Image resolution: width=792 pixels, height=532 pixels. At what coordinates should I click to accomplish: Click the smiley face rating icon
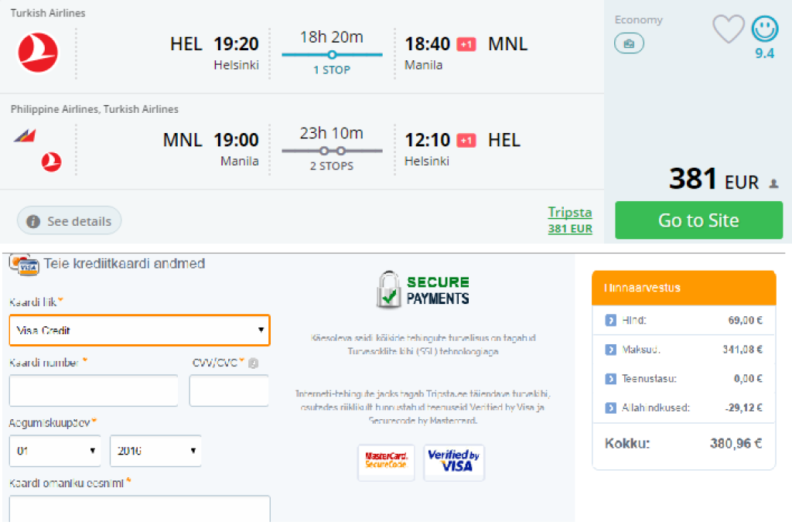pyautogui.click(x=765, y=29)
